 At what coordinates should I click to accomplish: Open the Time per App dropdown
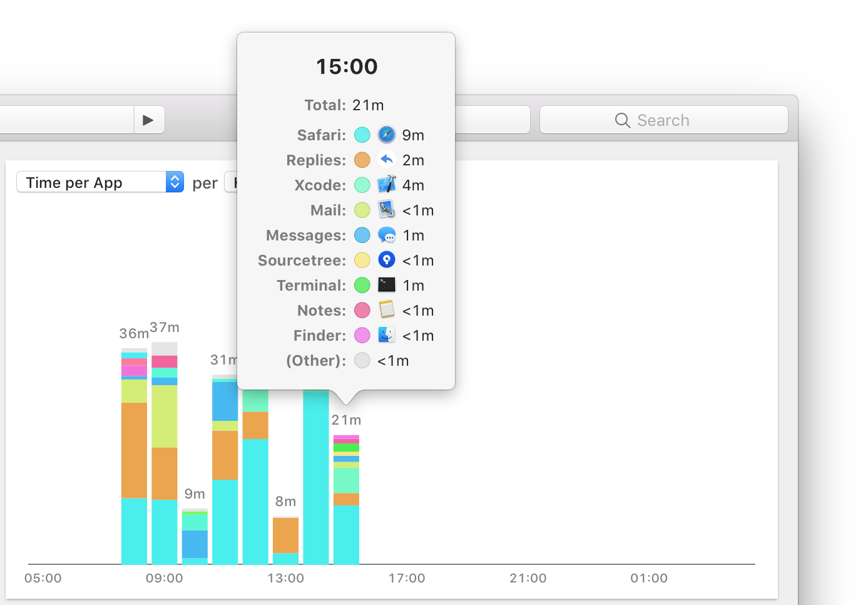point(100,182)
